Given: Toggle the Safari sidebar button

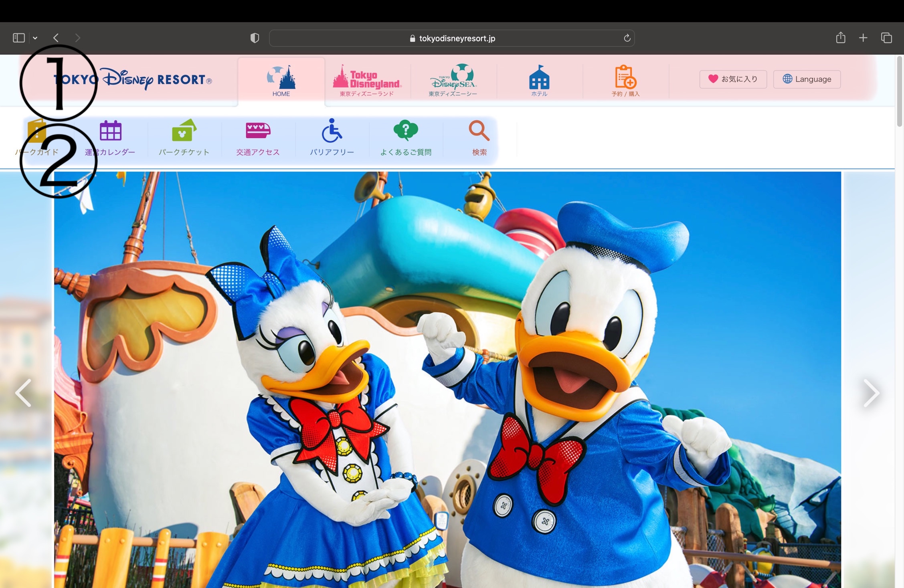Looking at the screenshot, I should [19, 38].
